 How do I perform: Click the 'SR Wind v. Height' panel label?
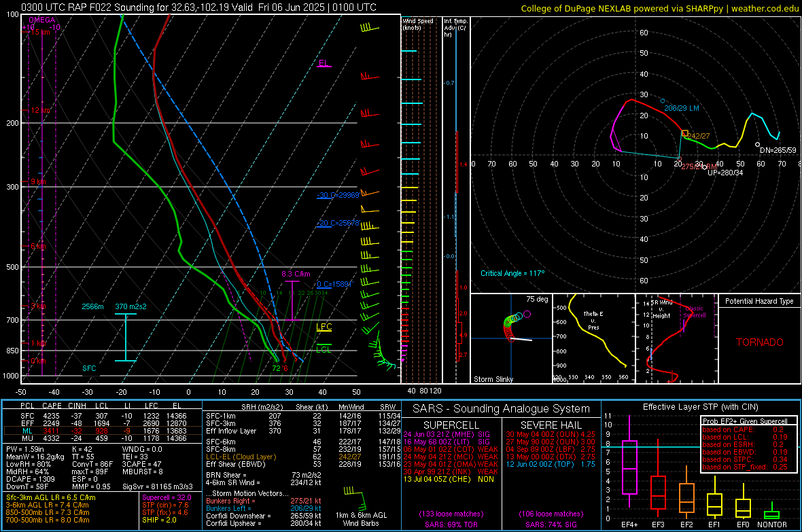click(x=661, y=309)
